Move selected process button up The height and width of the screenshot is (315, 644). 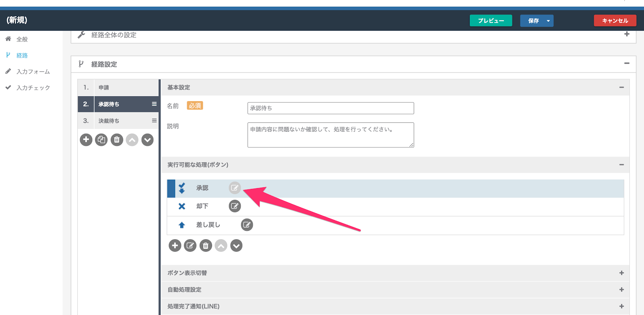coord(221,245)
